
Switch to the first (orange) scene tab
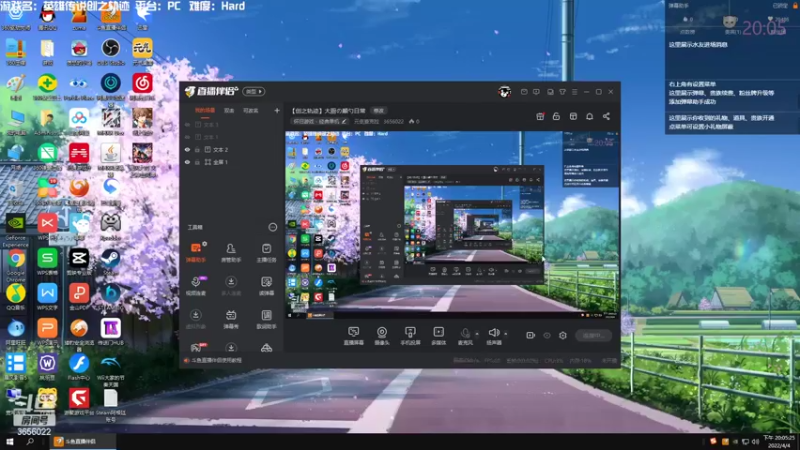[x=205, y=110]
